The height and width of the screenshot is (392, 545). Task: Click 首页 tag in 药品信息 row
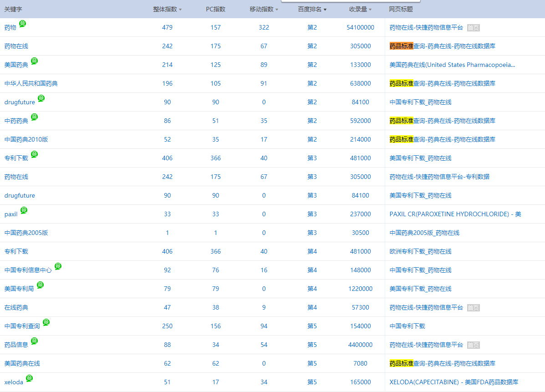[473, 345]
